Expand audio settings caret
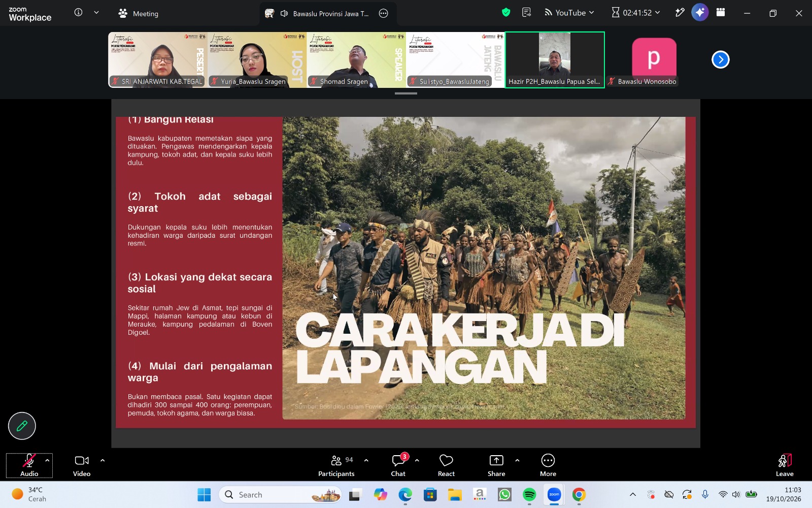Viewport: 812px width, 508px height. click(x=47, y=461)
